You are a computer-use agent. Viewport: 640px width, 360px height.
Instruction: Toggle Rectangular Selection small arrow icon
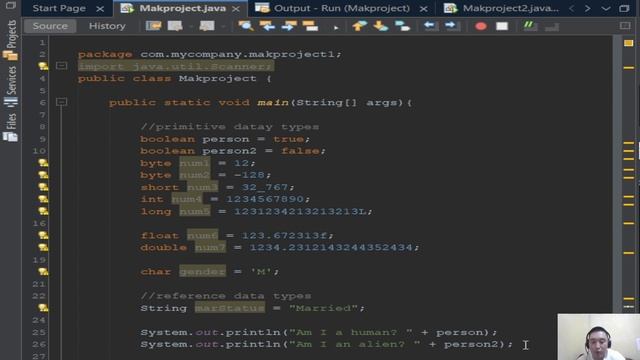(x=336, y=27)
